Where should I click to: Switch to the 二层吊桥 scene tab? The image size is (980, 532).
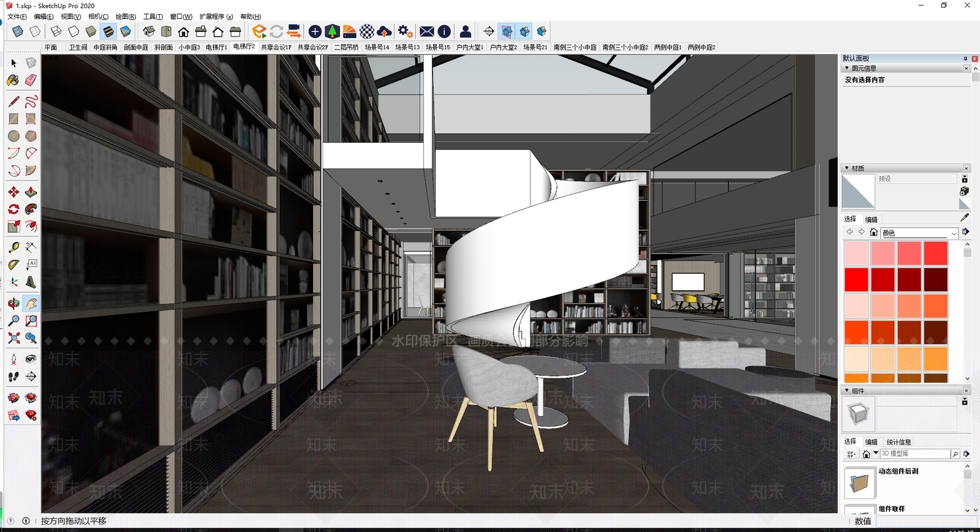coord(346,47)
